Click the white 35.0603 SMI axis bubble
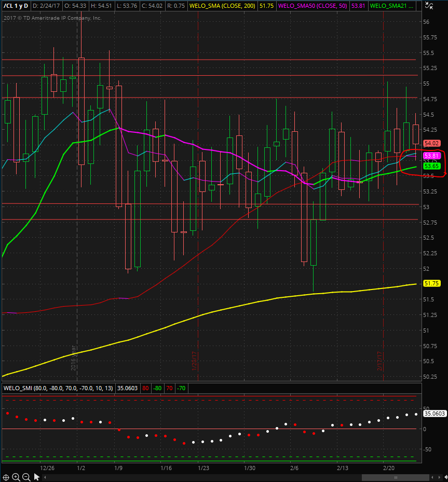Image resolution: width=448 pixels, height=482 pixels. [434, 414]
